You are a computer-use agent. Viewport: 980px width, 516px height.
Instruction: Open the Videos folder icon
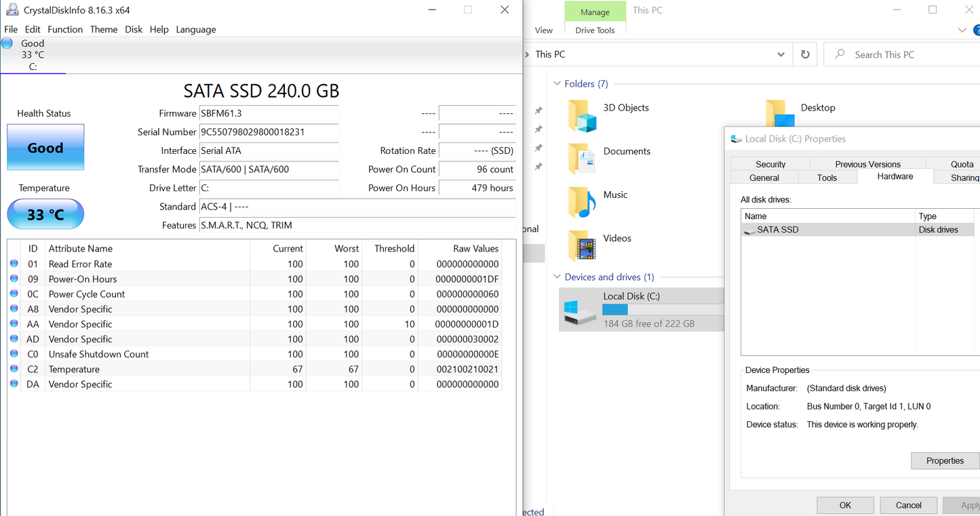[x=581, y=245]
